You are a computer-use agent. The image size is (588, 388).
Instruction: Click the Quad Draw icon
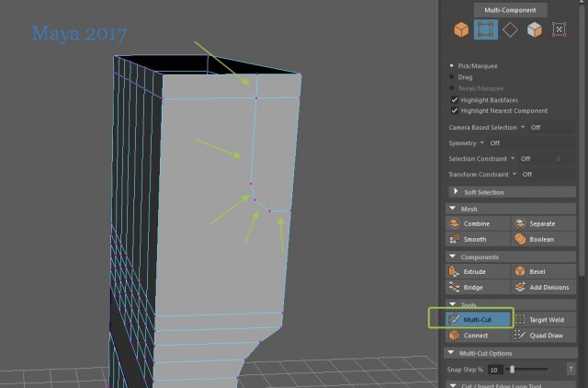pos(520,335)
